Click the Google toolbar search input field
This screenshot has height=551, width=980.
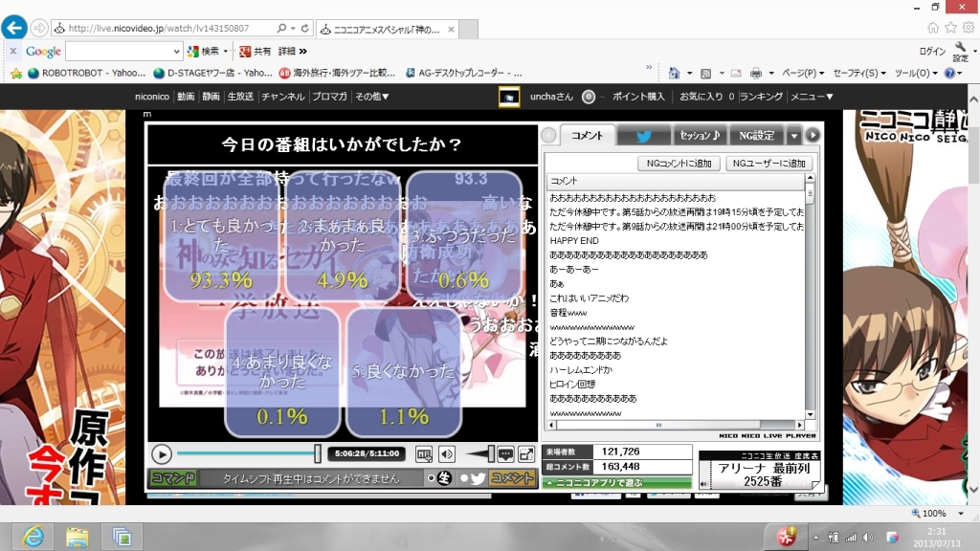point(118,52)
